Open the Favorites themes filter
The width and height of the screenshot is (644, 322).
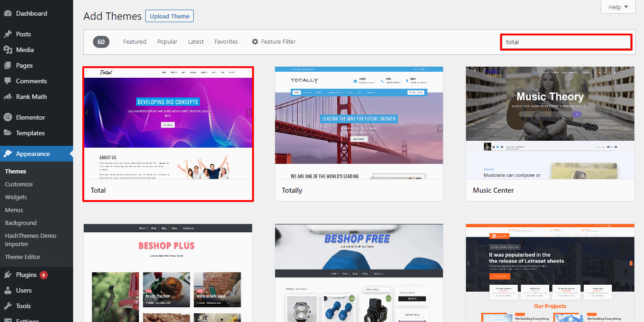point(226,41)
